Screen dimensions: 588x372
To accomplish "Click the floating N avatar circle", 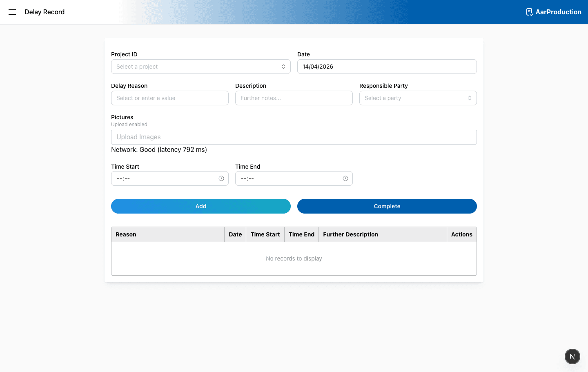I will pyautogui.click(x=572, y=356).
